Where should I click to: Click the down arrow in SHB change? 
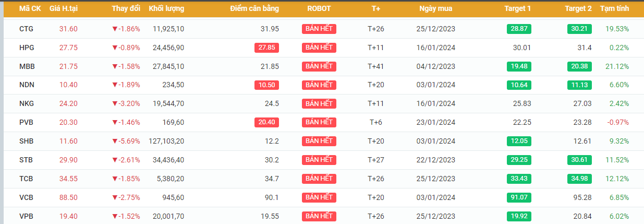point(115,141)
